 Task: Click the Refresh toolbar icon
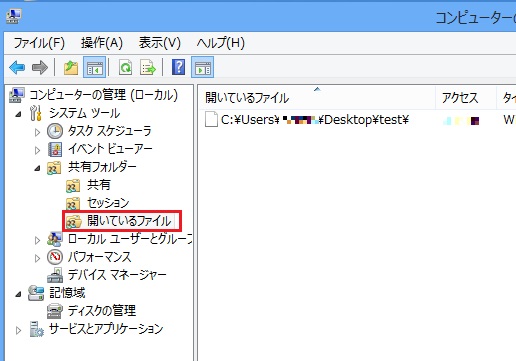125,67
